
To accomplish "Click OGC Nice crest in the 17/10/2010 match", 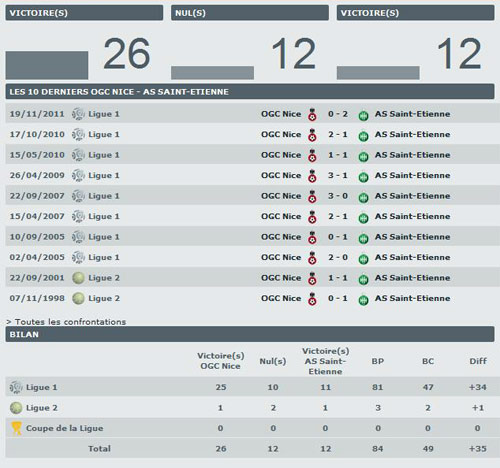I will 312,135.
